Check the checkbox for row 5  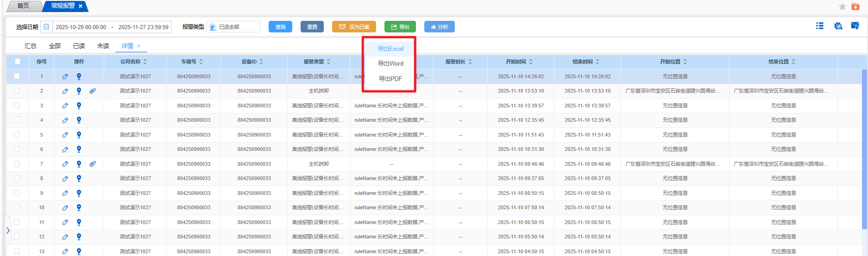pyautogui.click(x=17, y=135)
